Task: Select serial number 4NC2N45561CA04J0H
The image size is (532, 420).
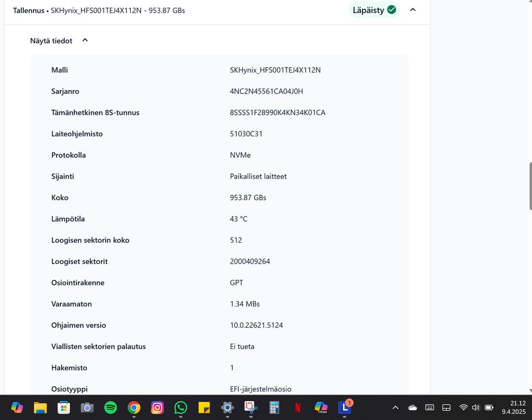Action: point(267,91)
